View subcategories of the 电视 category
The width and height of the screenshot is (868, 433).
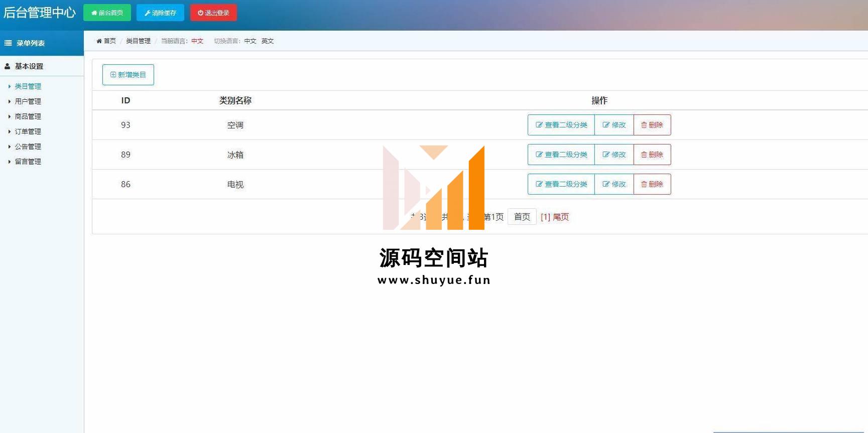click(561, 184)
